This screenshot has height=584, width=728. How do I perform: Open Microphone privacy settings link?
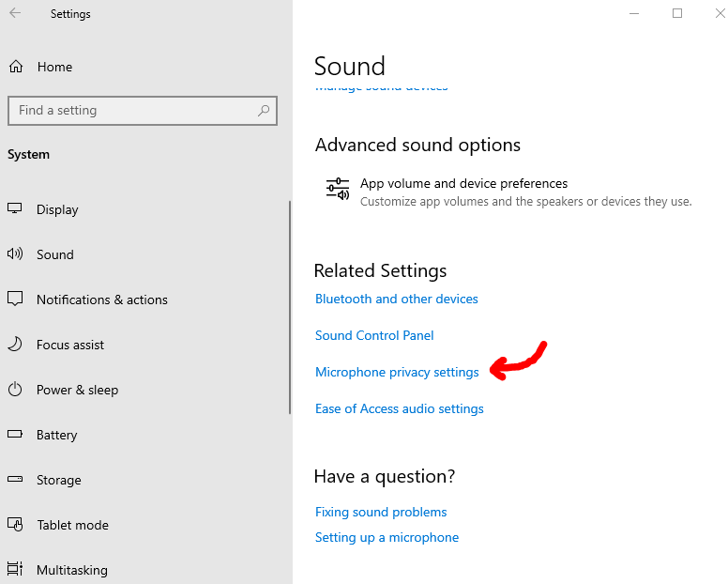pyautogui.click(x=397, y=373)
